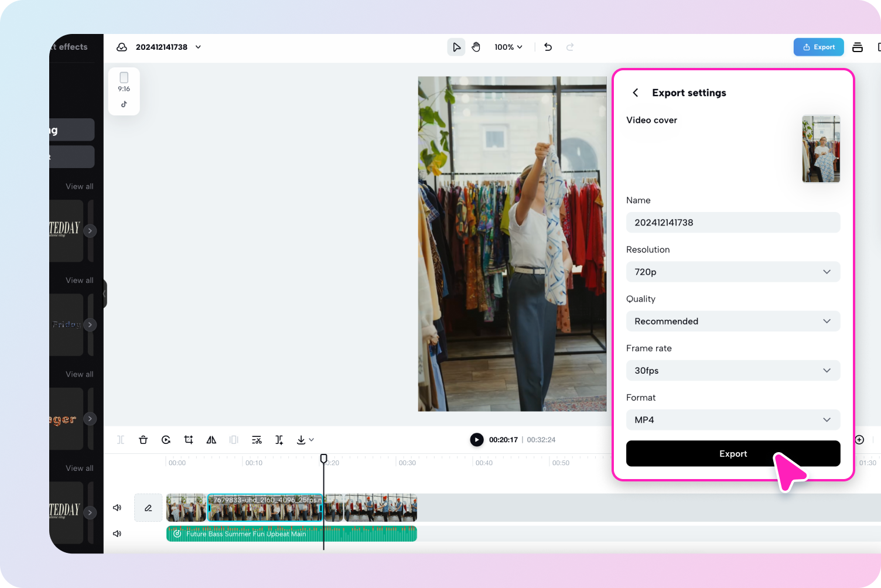Click the Undo icon in the top toolbar

tap(548, 47)
